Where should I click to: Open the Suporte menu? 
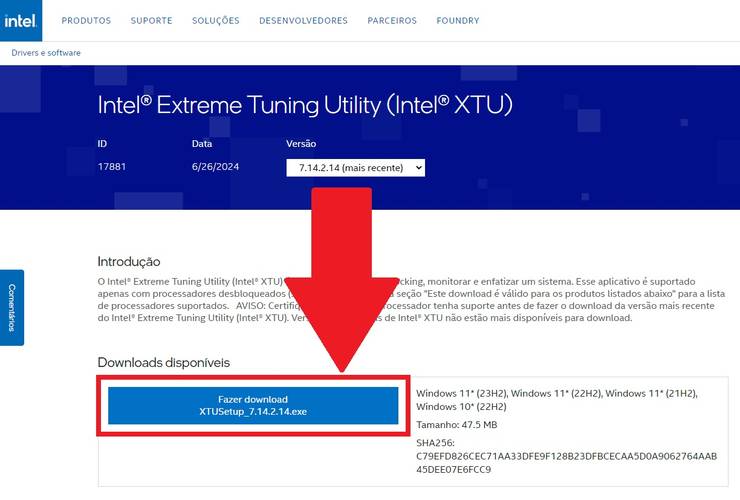151,21
